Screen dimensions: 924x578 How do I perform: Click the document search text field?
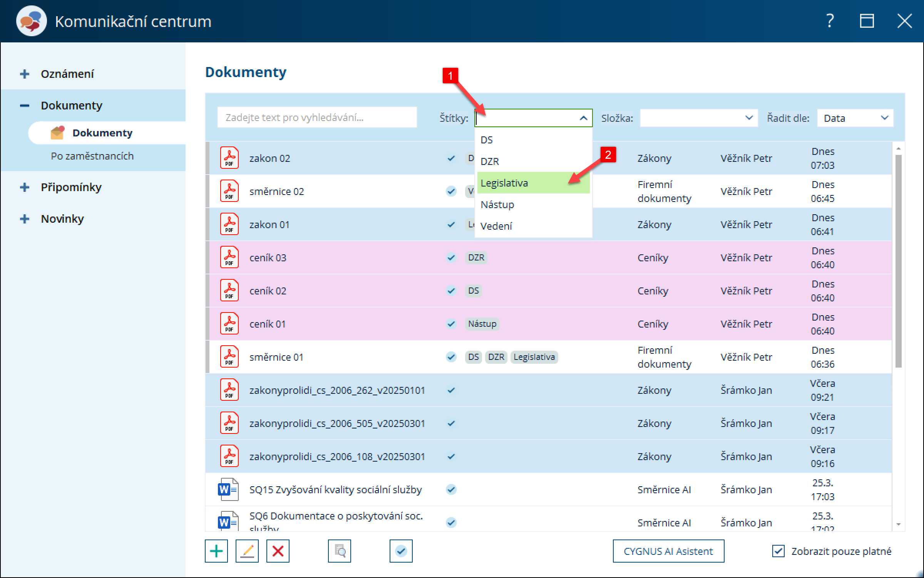tap(317, 118)
